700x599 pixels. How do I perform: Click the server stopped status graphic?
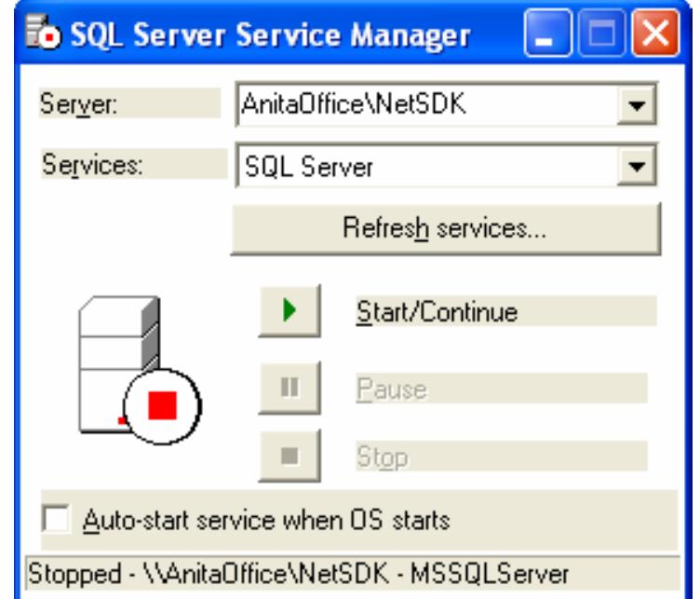point(140,370)
